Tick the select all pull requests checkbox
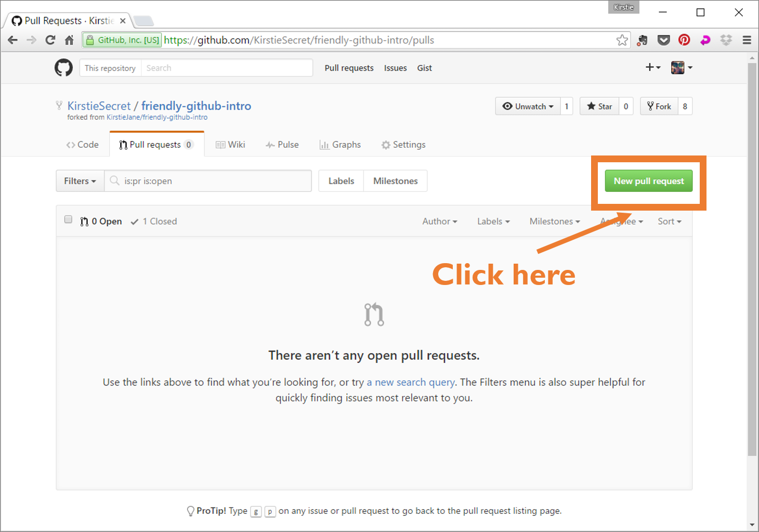Image resolution: width=759 pixels, height=532 pixels. (68, 219)
